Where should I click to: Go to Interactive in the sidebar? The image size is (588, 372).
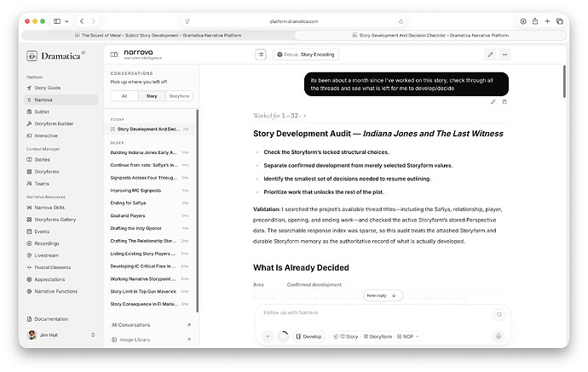pos(46,135)
